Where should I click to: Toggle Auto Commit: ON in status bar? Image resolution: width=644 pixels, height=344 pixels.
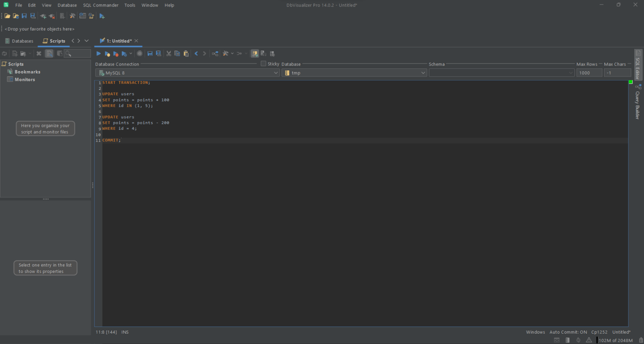click(568, 332)
